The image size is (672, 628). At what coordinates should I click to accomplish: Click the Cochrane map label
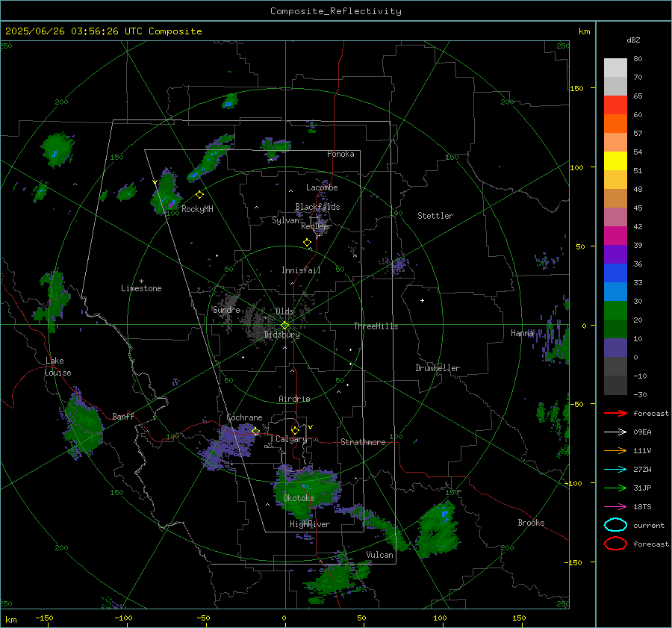(x=244, y=417)
